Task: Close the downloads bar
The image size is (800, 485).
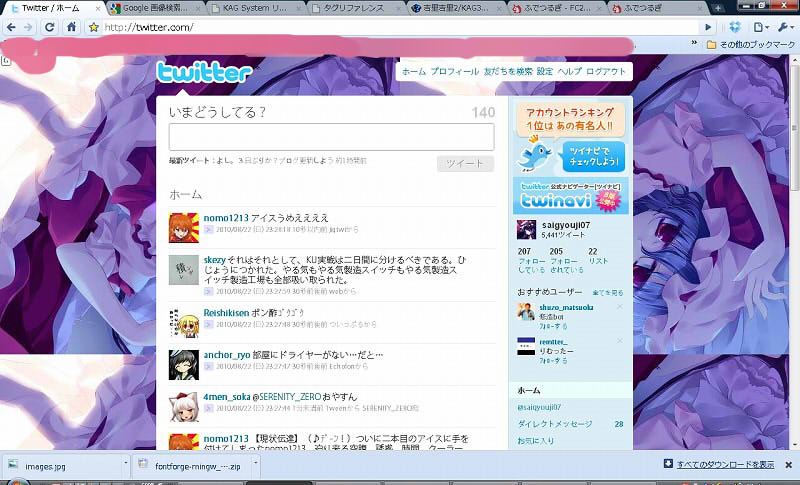Action: (x=788, y=465)
